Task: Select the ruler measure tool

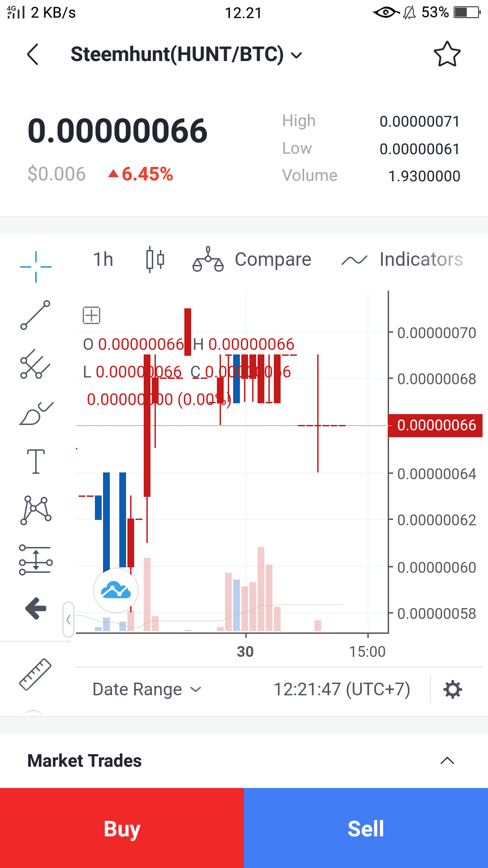Action: pos(35,674)
